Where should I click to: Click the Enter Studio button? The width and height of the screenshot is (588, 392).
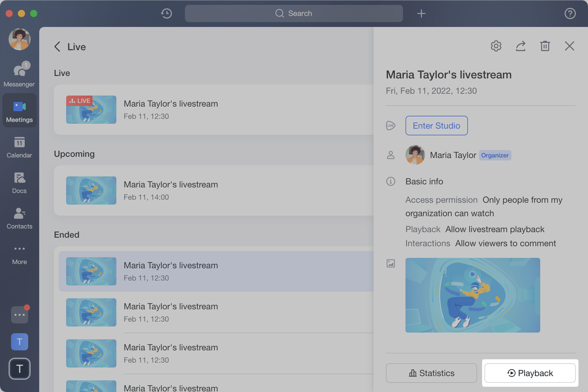tap(436, 125)
